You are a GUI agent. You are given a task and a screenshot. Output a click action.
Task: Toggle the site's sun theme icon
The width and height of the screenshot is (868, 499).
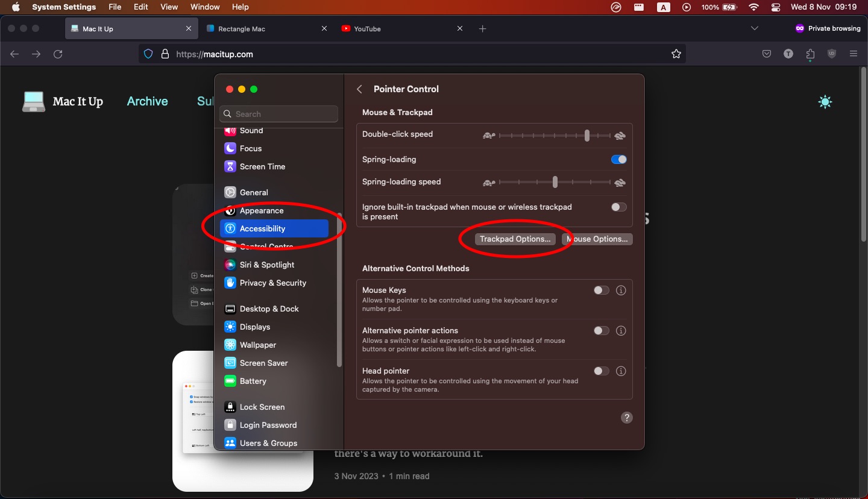[825, 102]
